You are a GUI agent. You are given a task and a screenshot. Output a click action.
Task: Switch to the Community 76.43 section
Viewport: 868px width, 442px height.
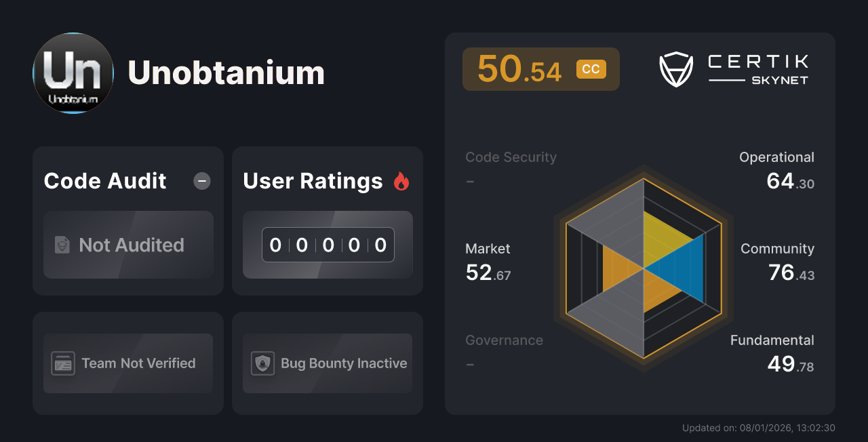click(x=777, y=261)
